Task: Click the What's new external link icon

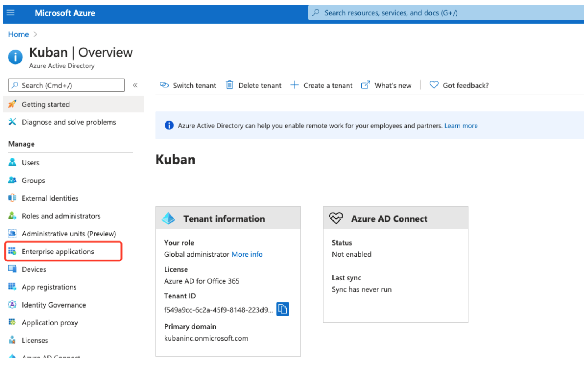Action: 366,85
